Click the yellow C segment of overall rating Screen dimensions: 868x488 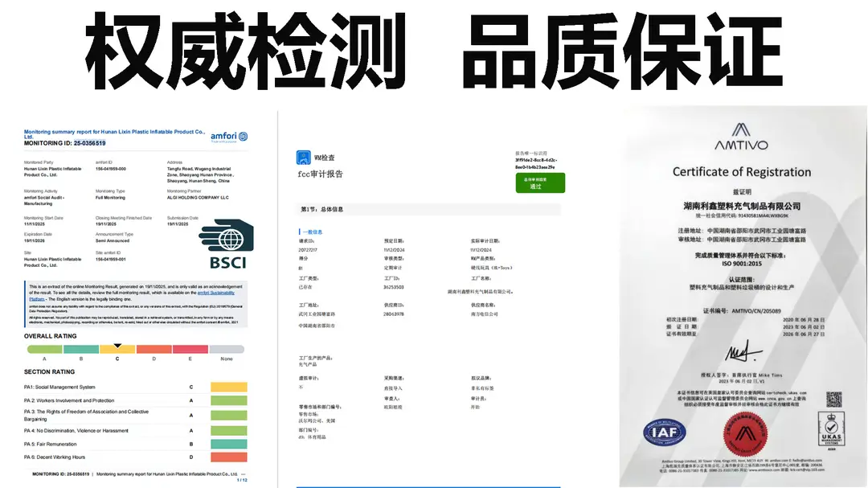click(117, 350)
